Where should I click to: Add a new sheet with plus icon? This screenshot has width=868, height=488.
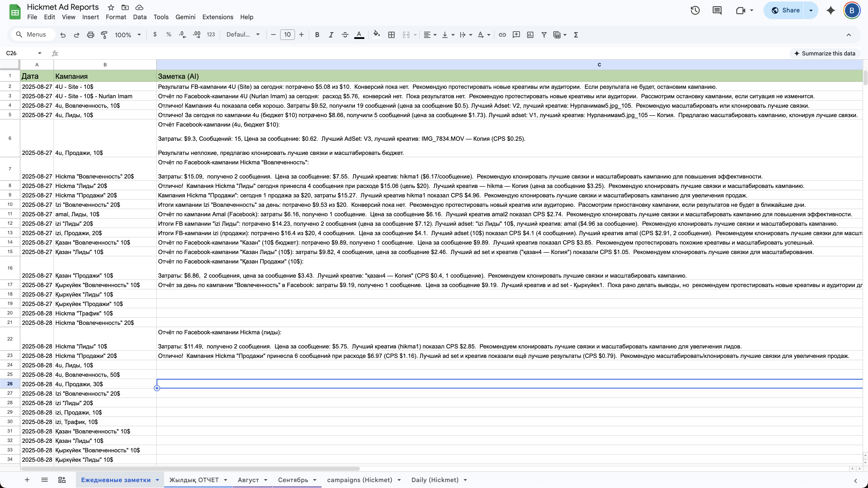(27, 480)
